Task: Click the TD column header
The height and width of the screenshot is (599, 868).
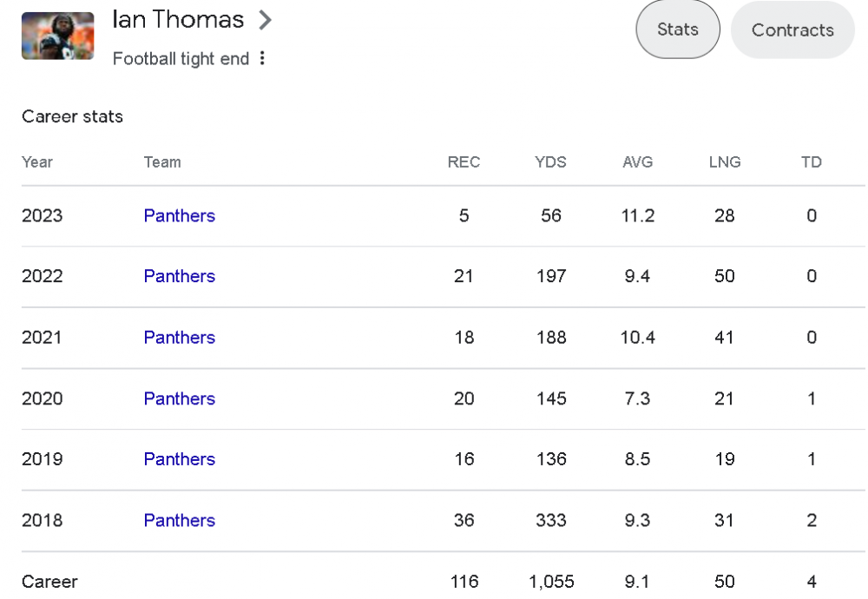Action: [812, 161]
